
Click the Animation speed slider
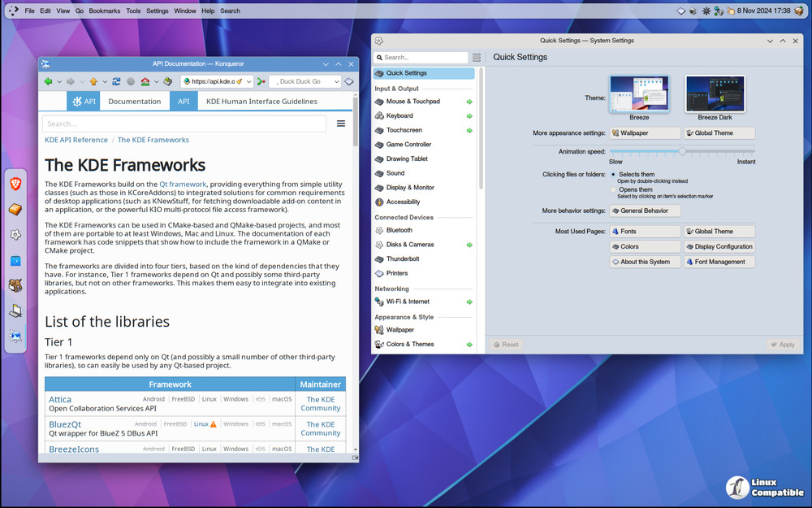pos(682,151)
